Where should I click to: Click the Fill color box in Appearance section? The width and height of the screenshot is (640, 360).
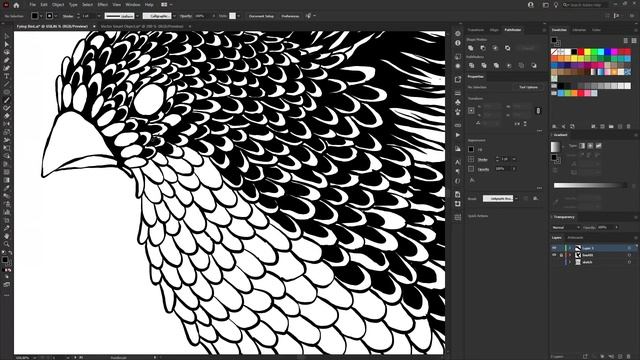click(x=471, y=149)
